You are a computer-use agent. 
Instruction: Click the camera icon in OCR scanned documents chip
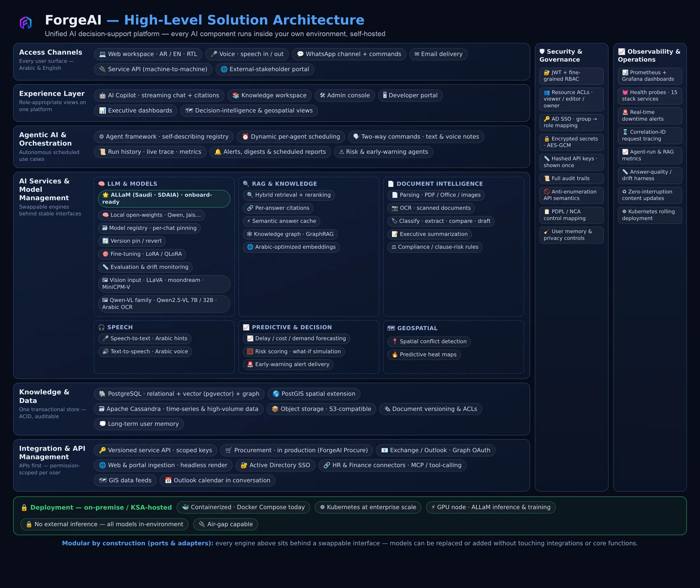click(395, 208)
